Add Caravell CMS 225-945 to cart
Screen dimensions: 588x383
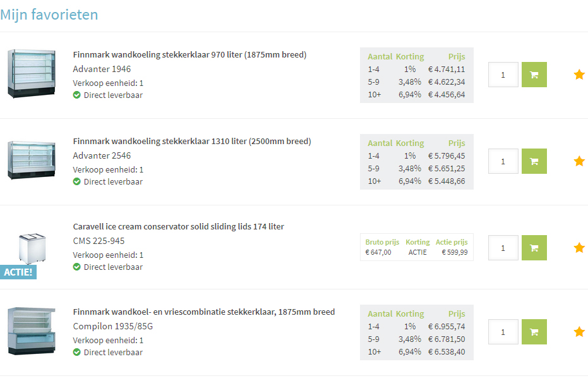(534, 248)
